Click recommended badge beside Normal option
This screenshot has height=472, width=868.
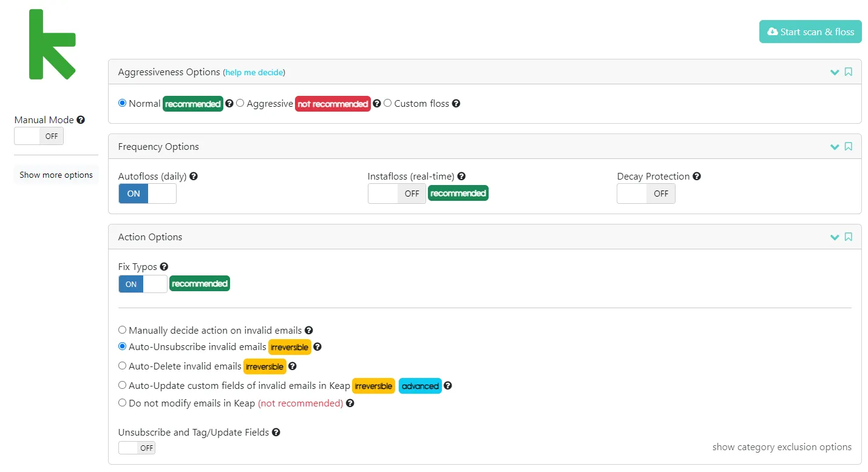coord(193,104)
